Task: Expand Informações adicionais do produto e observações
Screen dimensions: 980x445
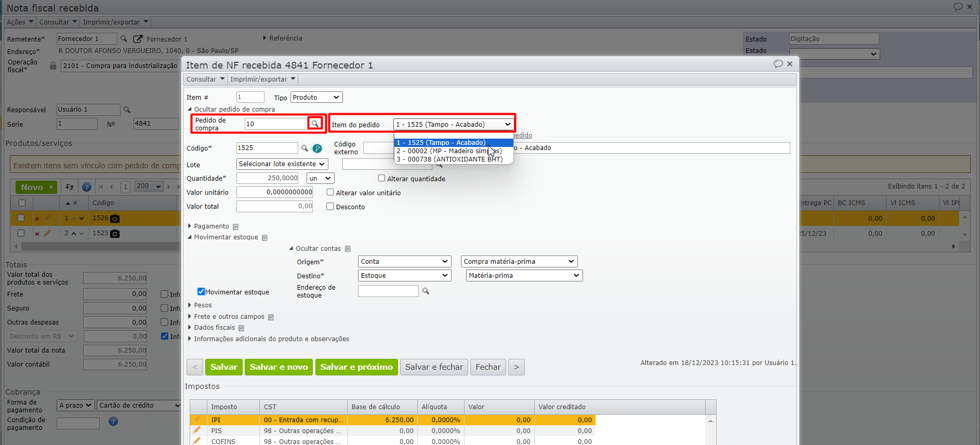Action: pyautogui.click(x=269, y=339)
